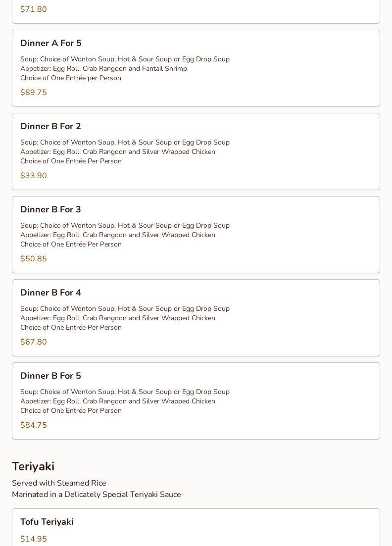Image resolution: width=392 pixels, height=546 pixels.
Task: Select Dinner B For 2 title
Action: (50, 127)
